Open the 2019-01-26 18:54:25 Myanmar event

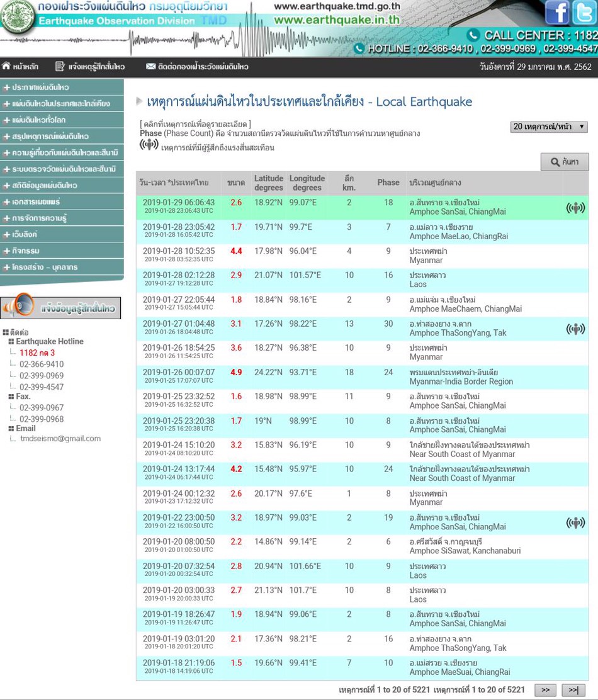[362, 353]
